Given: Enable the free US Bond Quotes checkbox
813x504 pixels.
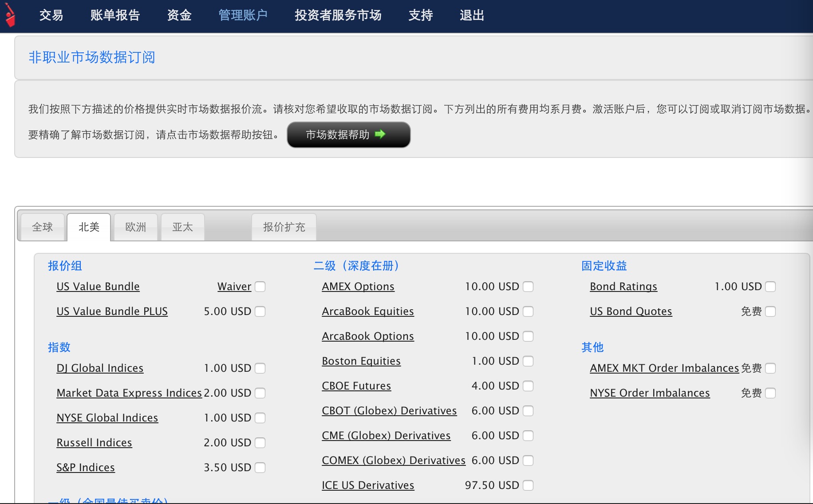Looking at the screenshot, I should pyautogui.click(x=770, y=311).
